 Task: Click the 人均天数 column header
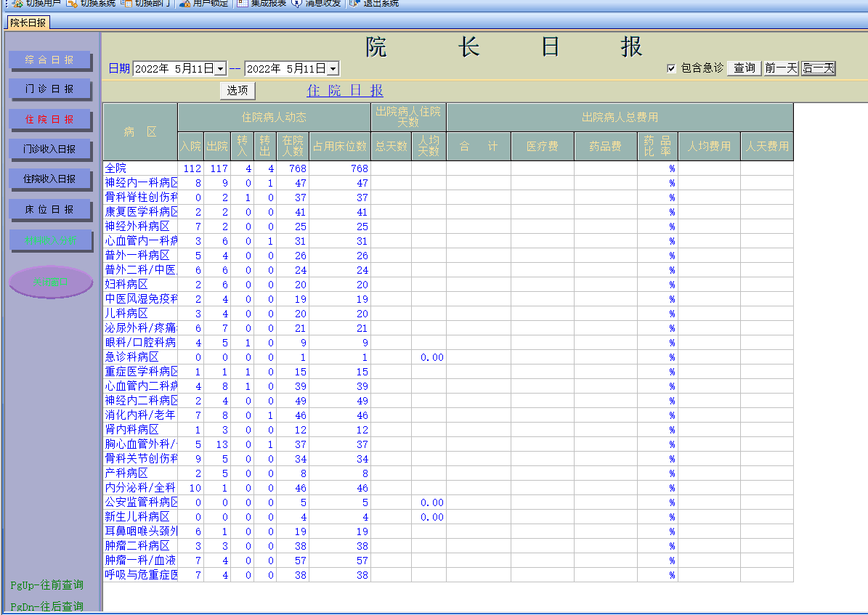point(429,146)
